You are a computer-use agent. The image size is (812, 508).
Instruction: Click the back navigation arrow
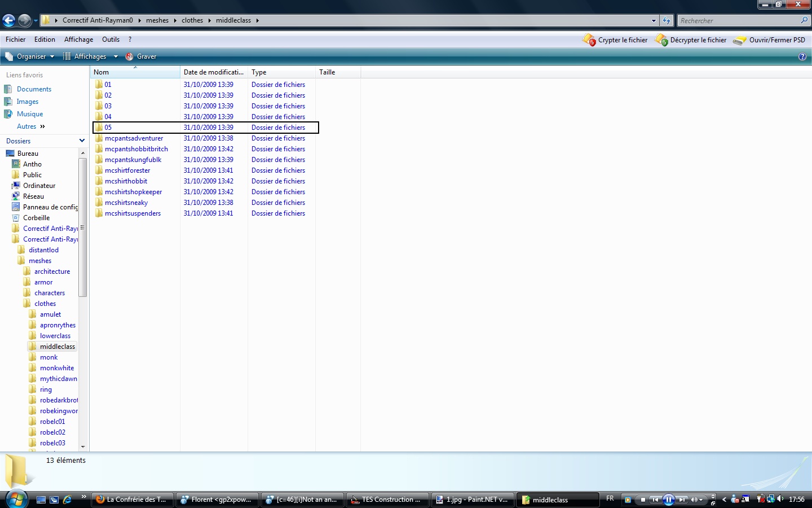tap(9, 21)
